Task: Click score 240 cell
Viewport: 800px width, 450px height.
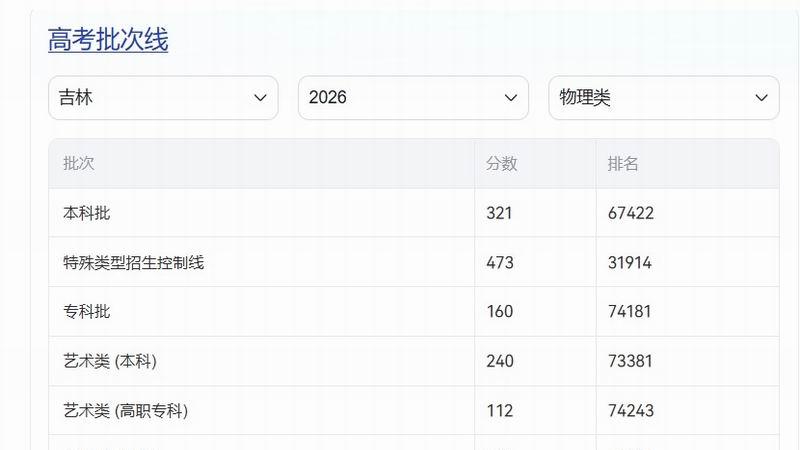Action: tap(500, 361)
